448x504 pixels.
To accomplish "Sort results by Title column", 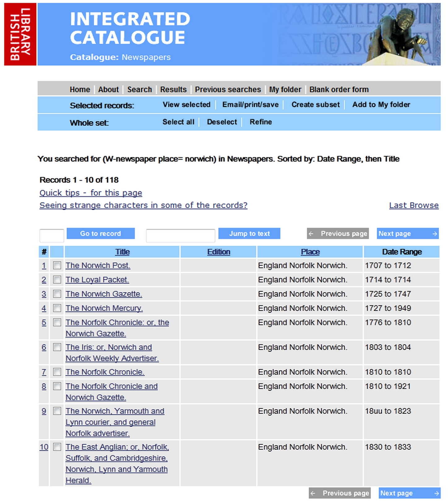I will tap(123, 252).
